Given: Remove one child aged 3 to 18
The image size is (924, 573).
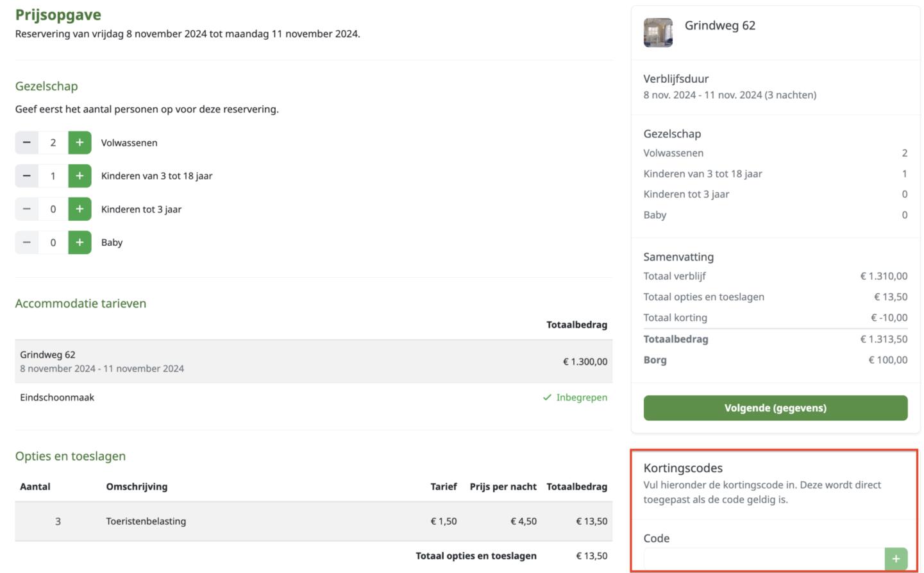Looking at the screenshot, I should (x=26, y=176).
